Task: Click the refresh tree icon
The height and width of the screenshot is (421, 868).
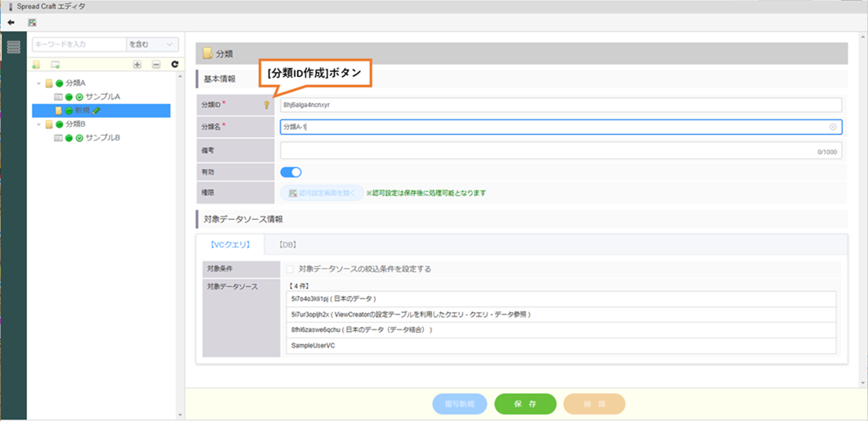Action: tap(174, 64)
